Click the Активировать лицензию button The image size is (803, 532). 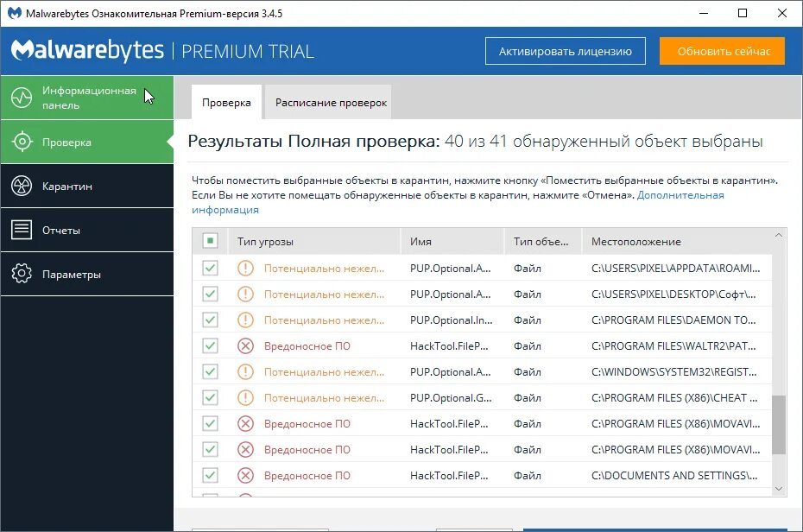[566, 51]
